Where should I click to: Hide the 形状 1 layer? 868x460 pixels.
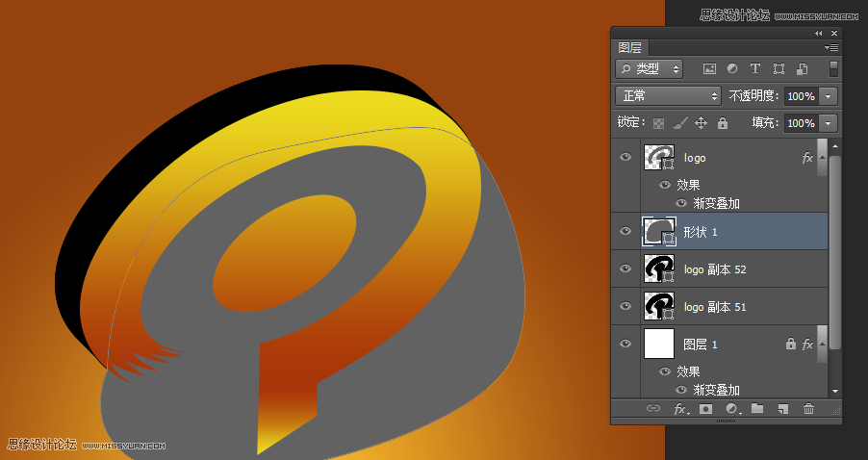tap(625, 231)
